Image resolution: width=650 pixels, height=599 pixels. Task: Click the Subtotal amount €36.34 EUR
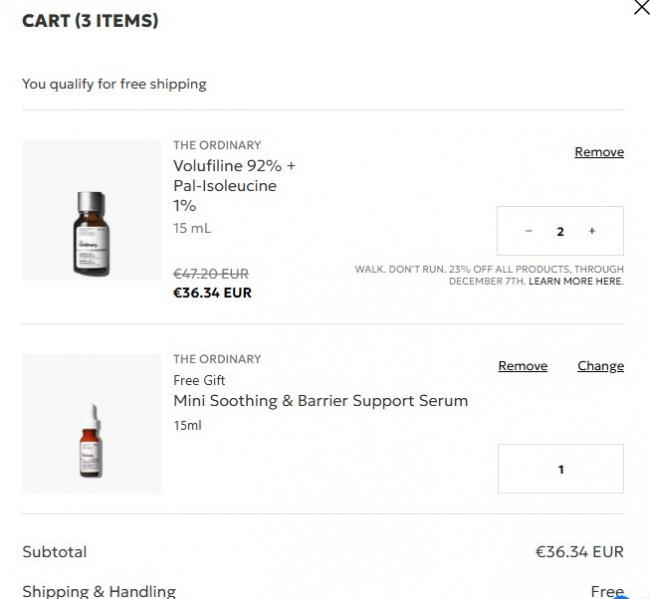pos(579,552)
